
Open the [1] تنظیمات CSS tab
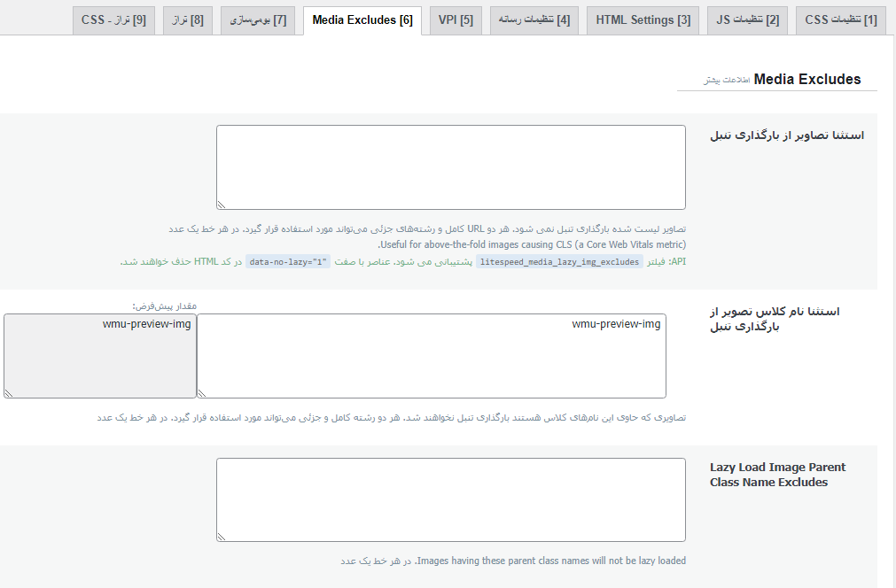(840, 20)
